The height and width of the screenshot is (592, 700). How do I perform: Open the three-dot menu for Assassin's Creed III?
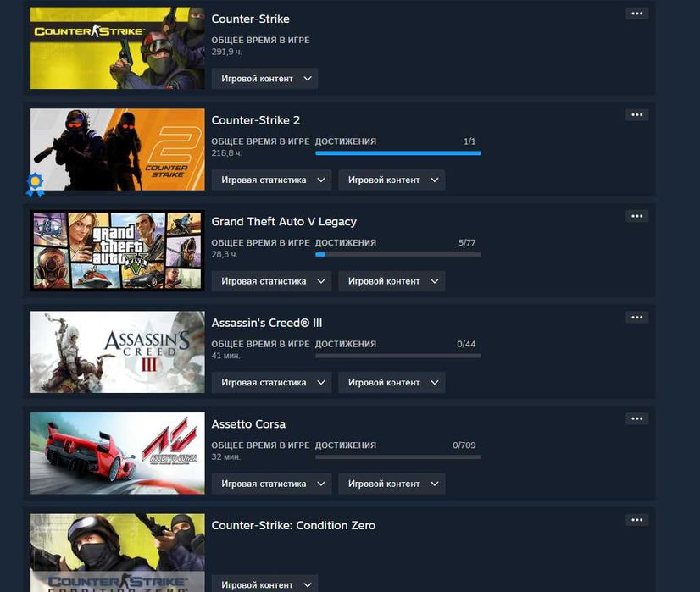636,318
